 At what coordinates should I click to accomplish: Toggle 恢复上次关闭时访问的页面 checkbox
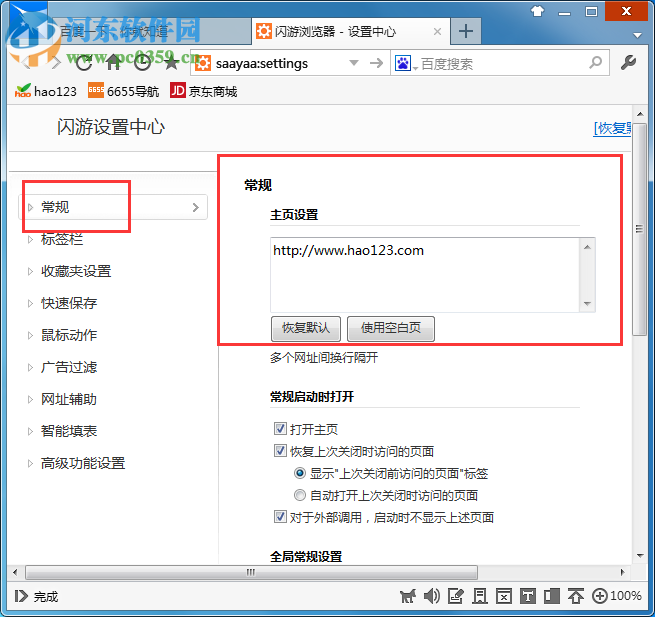280,451
